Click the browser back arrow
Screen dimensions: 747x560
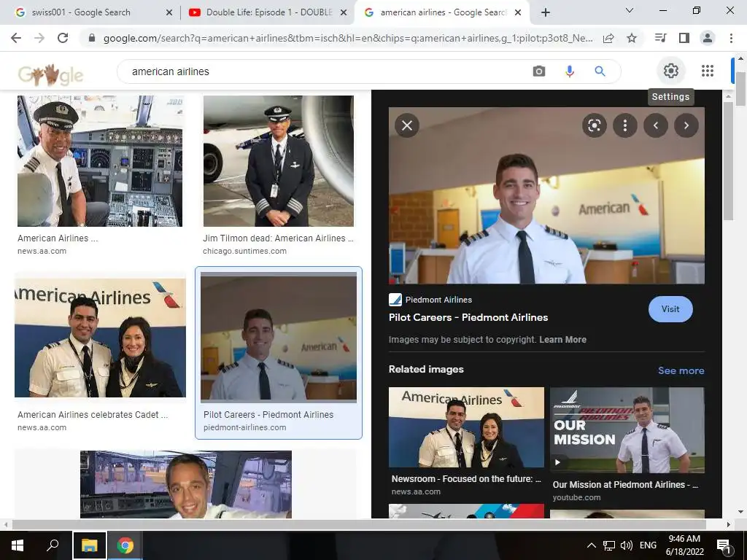[x=16, y=38]
